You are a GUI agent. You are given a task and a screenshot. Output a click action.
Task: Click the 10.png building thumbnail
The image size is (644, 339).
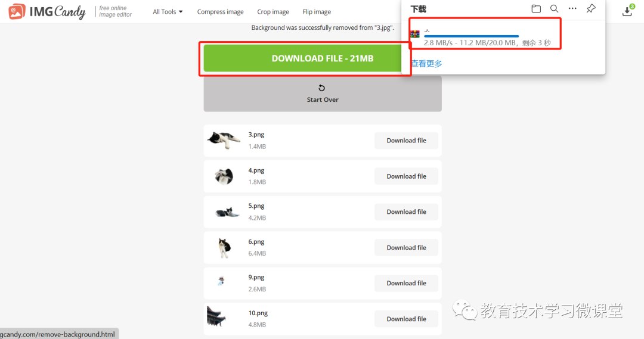pos(216,316)
